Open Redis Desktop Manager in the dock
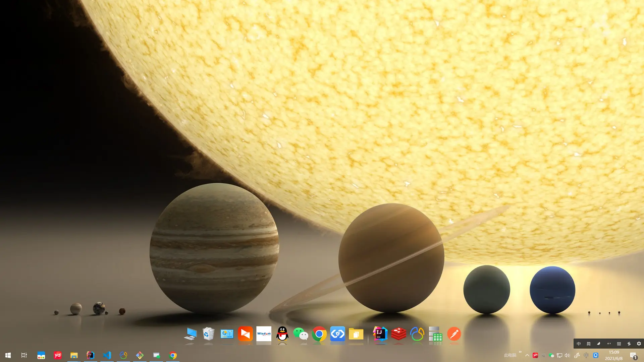Screen dimensions: 644x362 [x=398, y=334]
